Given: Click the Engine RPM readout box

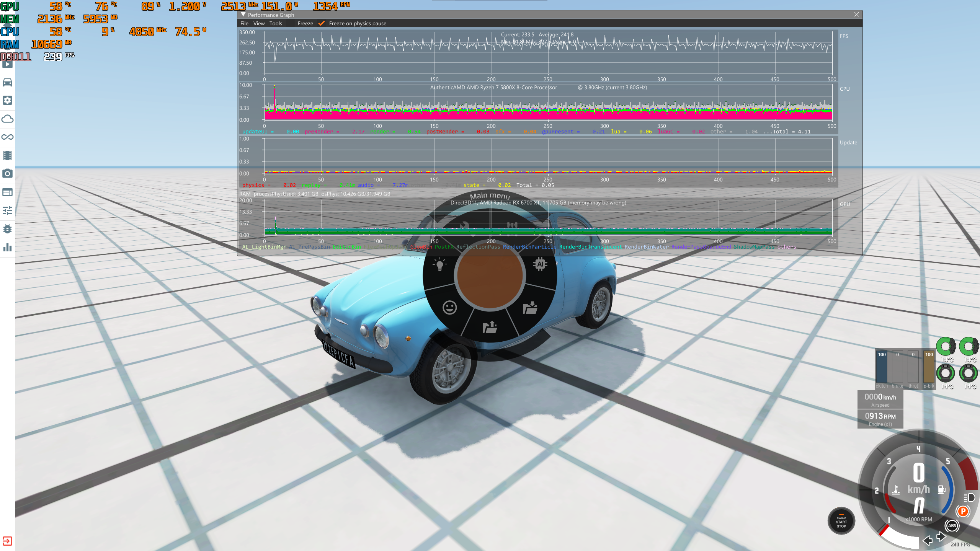Looking at the screenshot, I should [x=880, y=419].
